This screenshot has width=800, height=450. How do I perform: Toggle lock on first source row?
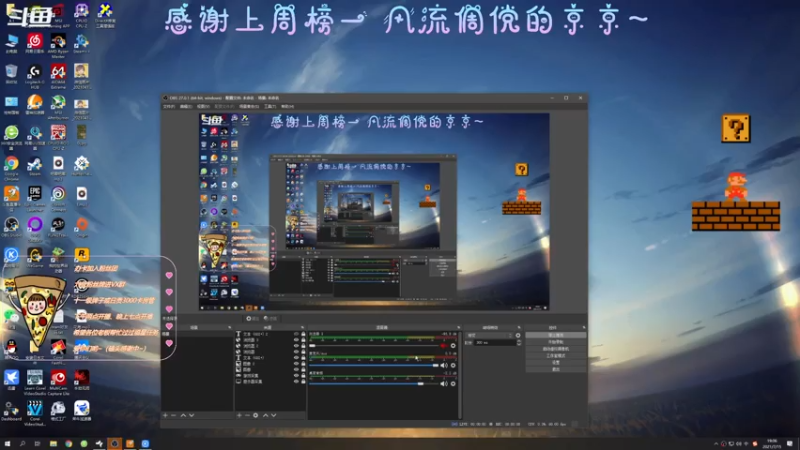(x=303, y=334)
